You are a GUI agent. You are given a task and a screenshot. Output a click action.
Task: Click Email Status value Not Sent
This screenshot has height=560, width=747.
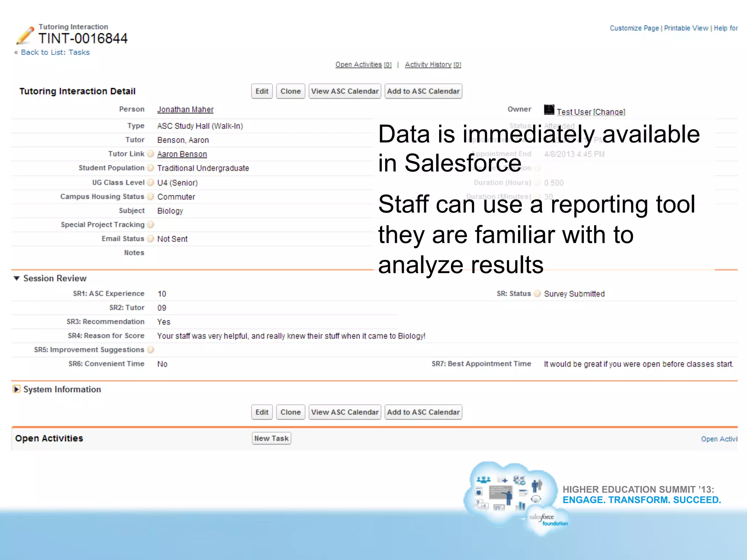click(172, 239)
